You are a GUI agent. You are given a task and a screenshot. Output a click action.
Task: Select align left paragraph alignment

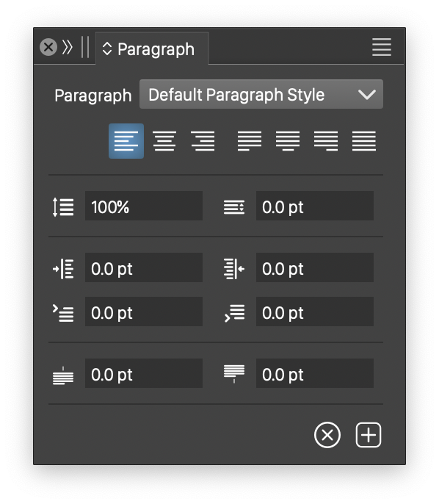(126, 141)
